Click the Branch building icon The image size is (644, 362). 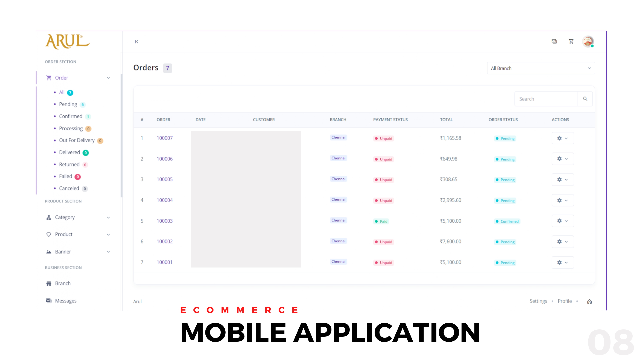click(x=48, y=283)
